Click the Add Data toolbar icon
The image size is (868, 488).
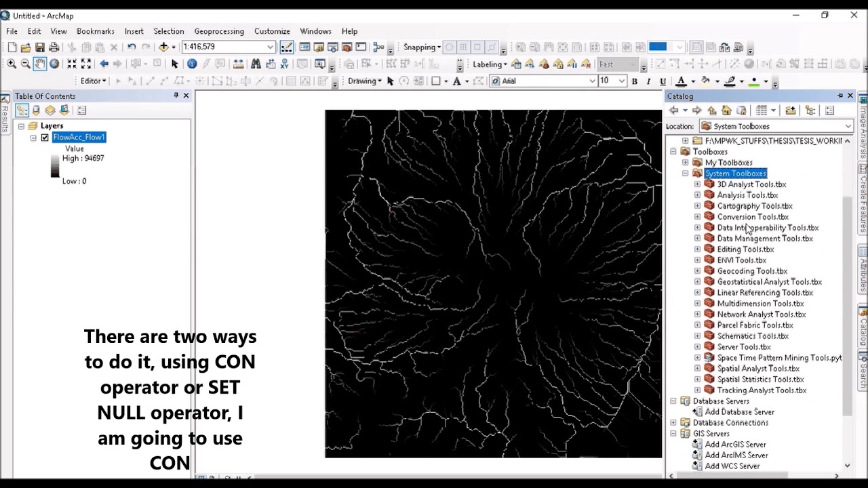[163, 47]
